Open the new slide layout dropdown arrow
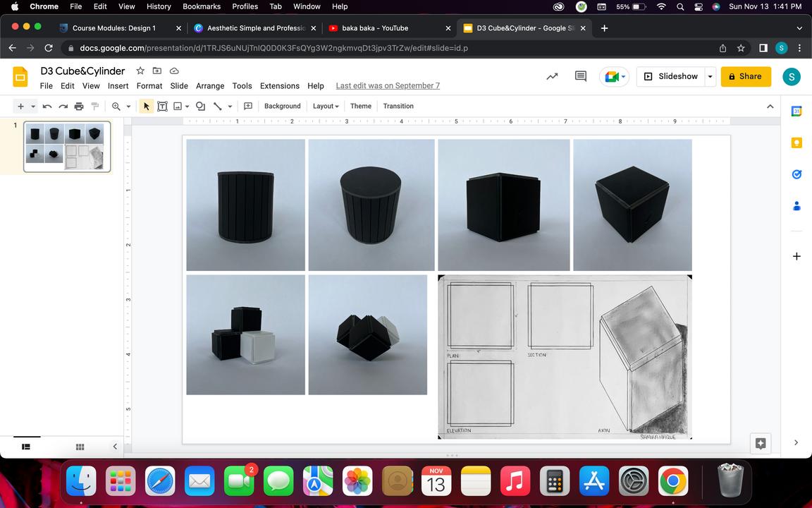812x508 pixels. 33,107
